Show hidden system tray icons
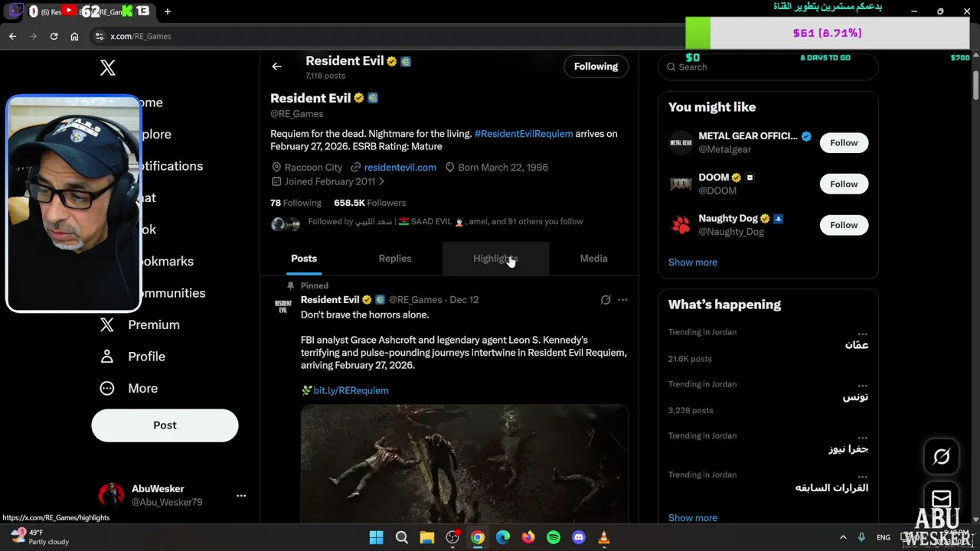Image resolution: width=980 pixels, height=551 pixels. tap(843, 537)
